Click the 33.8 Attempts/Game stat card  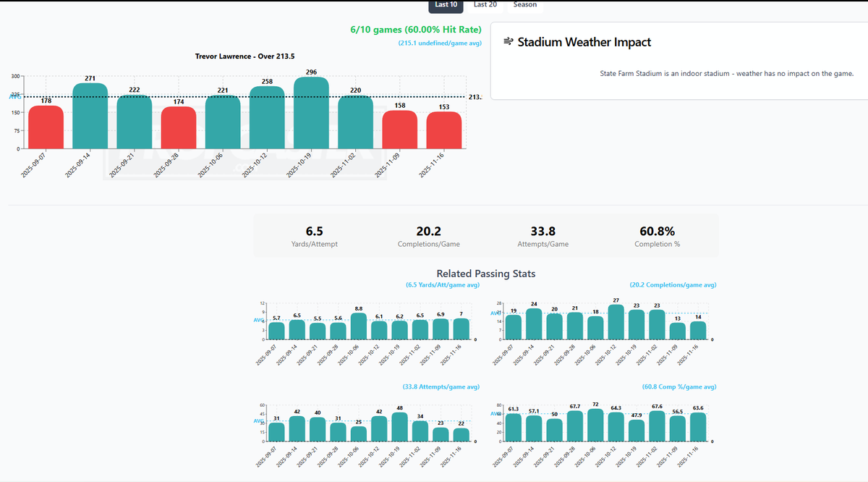pos(543,237)
